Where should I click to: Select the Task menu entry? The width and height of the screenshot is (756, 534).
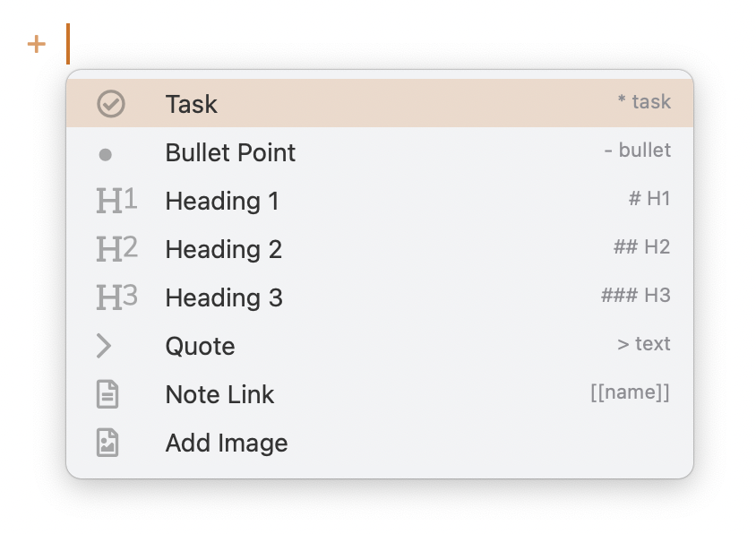click(192, 104)
